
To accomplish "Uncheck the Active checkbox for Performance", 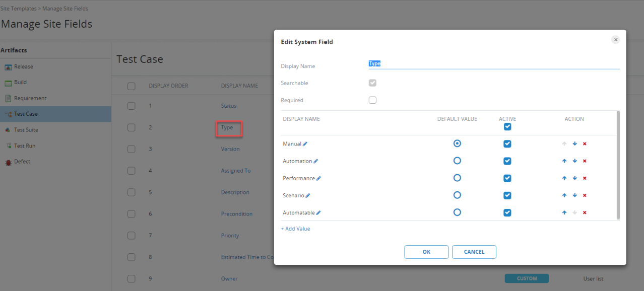I will (507, 178).
